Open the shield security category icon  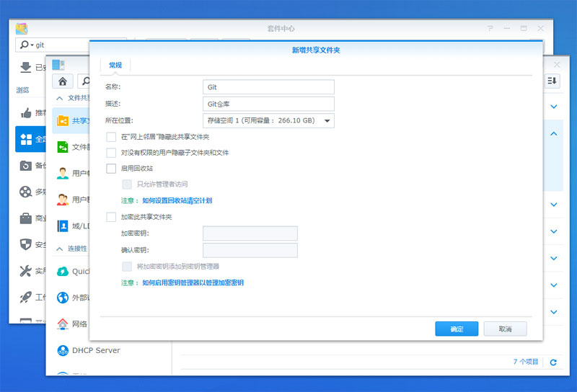(27, 244)
